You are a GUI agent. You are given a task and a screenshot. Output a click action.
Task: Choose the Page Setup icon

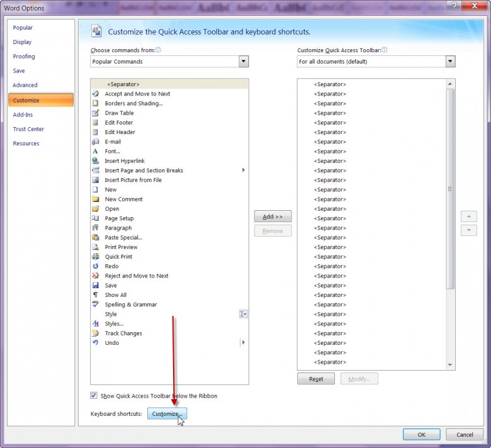(96, 218)
